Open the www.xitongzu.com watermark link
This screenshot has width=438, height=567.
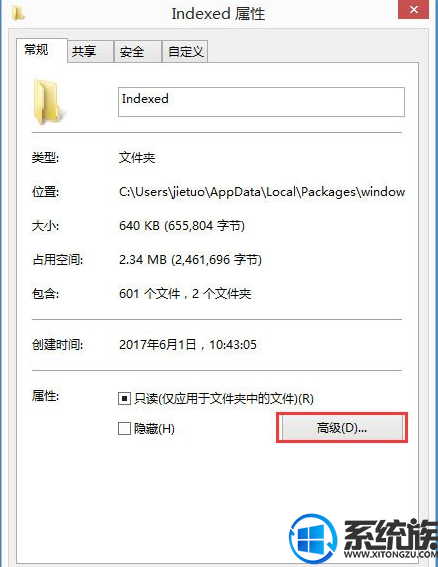pos(391,554)
